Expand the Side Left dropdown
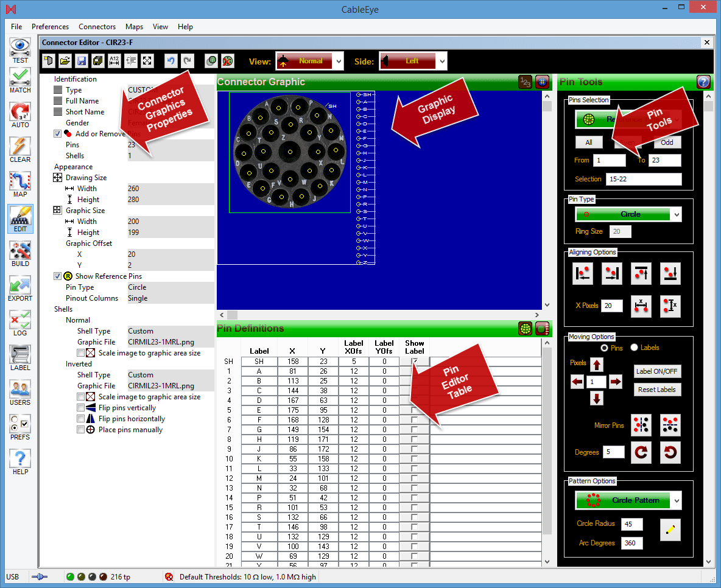The width and height of the screenshot is (721, 588). pos(413,61)
